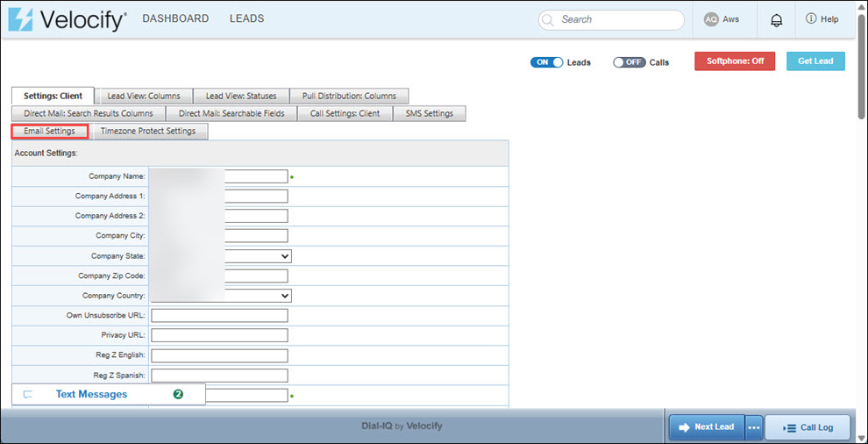This screenshot has width=868, height=444.
Task: Toggle the Calls switch on
Action: (x=629, y=62)
